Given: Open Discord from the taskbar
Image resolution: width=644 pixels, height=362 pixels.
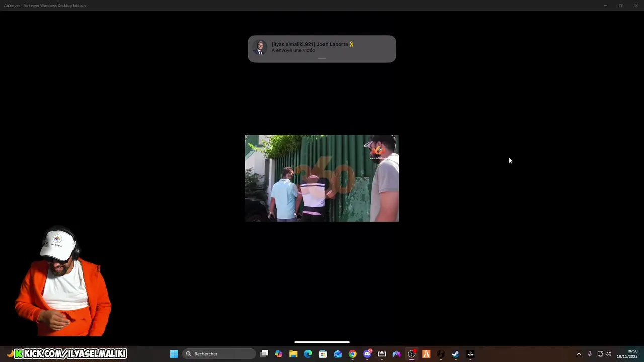Looking at the screenshot, I should pyautogui.click(x=367, y=354).
